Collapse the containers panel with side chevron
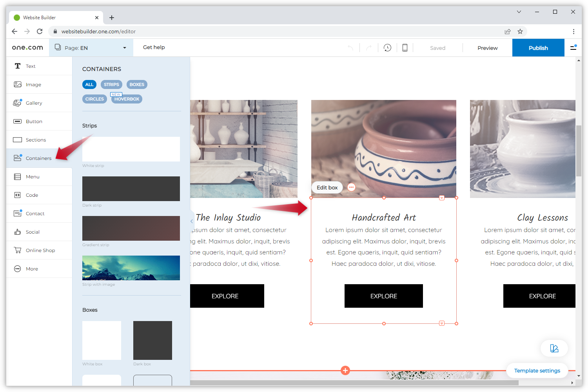 (192, 221)
